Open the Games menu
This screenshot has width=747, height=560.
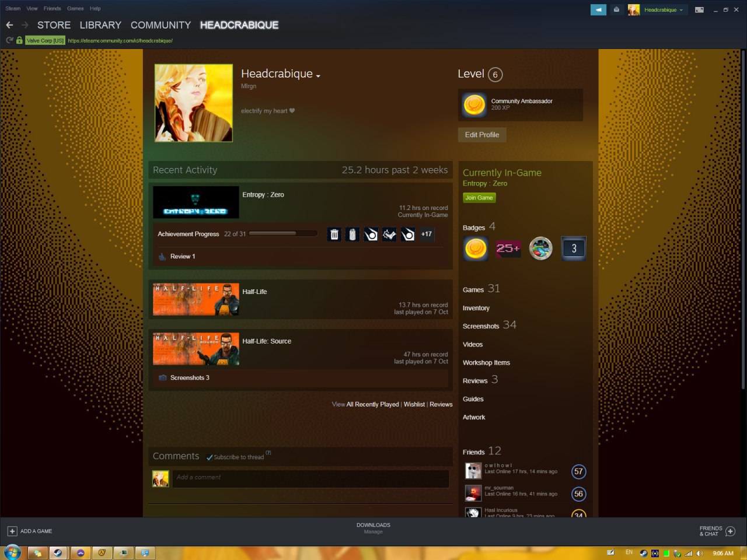click(x=75, y=9)
